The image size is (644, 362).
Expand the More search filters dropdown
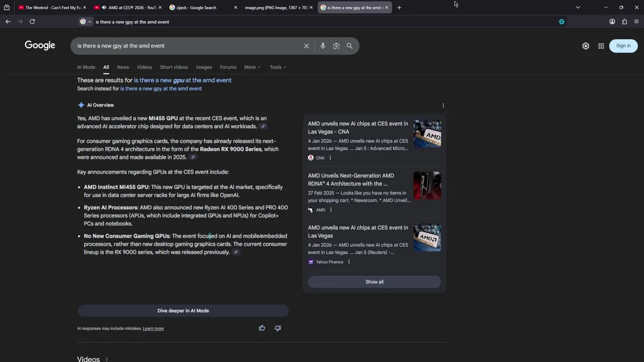point(252,67)
